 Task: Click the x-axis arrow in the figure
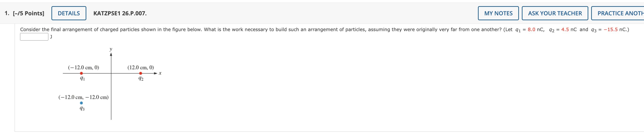point(155,73)
